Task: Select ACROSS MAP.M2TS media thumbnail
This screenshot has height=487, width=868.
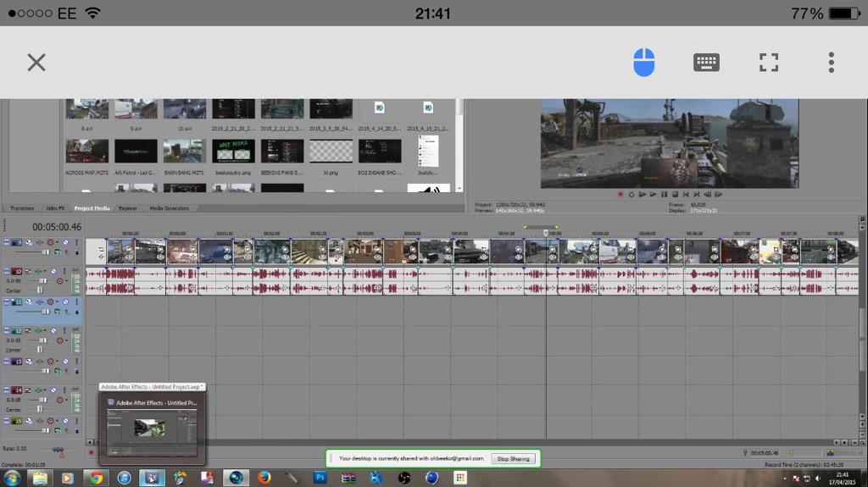Action: point(87,151)
